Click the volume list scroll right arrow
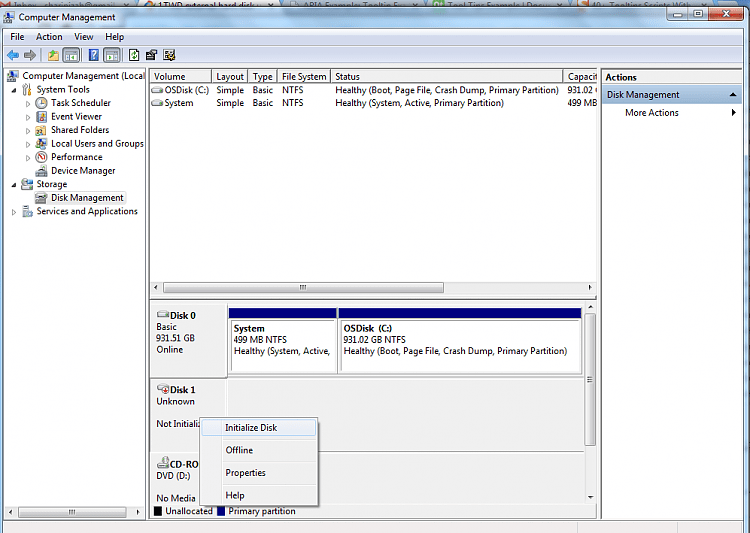The height and width of the screenshot is (533, 750). 590,288
